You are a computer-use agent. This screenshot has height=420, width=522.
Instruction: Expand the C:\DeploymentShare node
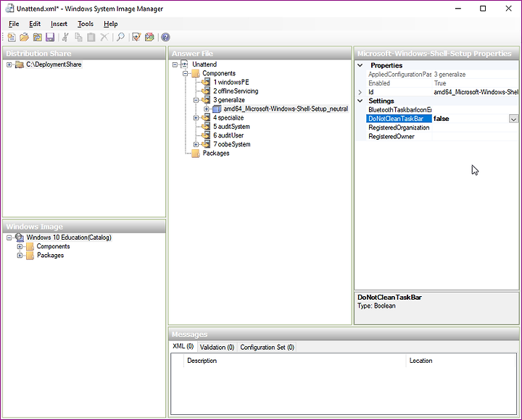pyautogui.click(x=9, y=64)
